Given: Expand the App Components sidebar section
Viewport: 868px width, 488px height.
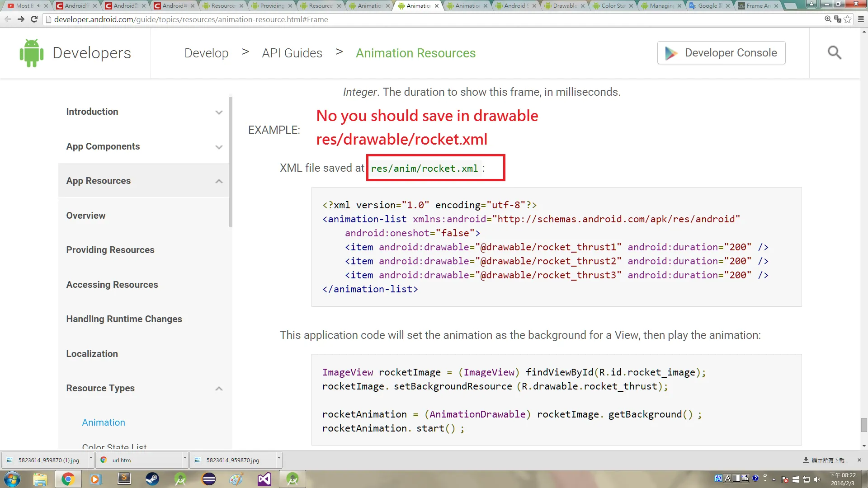Looking at the screenshot, I should [219, 147].
